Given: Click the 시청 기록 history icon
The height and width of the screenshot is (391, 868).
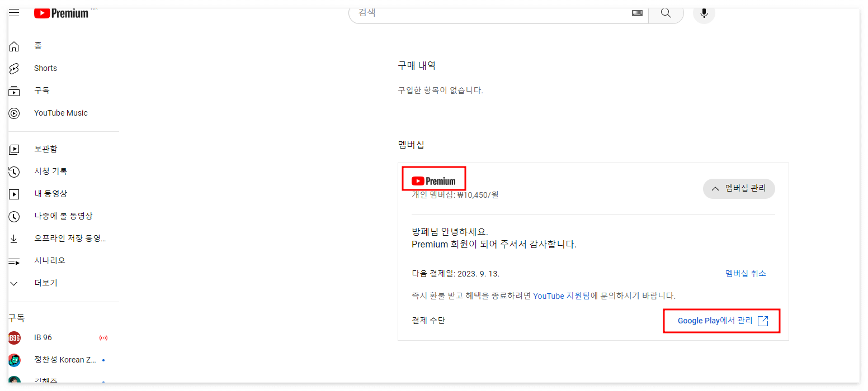Looking at the screenshot, I should 14,171.
